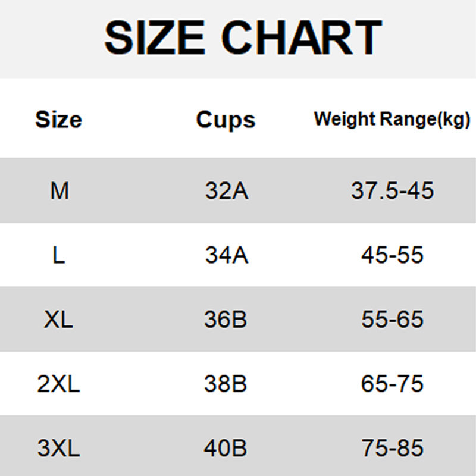476x476 pixels.
Task: Choose the 55-65 weight range cell
Action: click(x=392, y=320)
